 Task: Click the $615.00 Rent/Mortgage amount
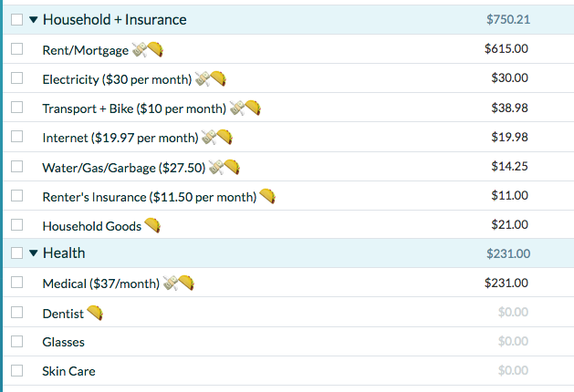506,48
